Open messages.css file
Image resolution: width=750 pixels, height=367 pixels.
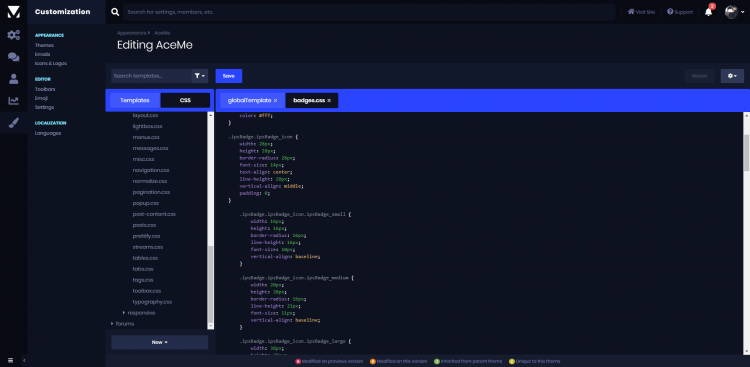coord(150,148)
